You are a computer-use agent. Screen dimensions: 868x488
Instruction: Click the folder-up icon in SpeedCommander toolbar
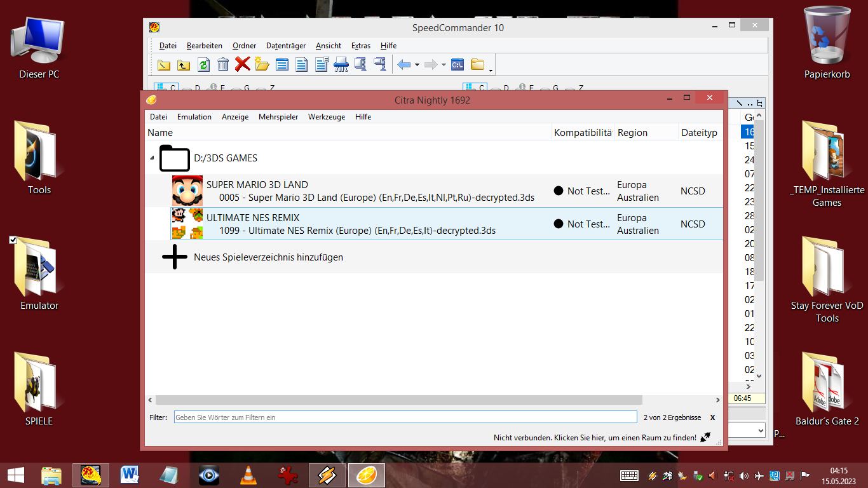[183, 64]
